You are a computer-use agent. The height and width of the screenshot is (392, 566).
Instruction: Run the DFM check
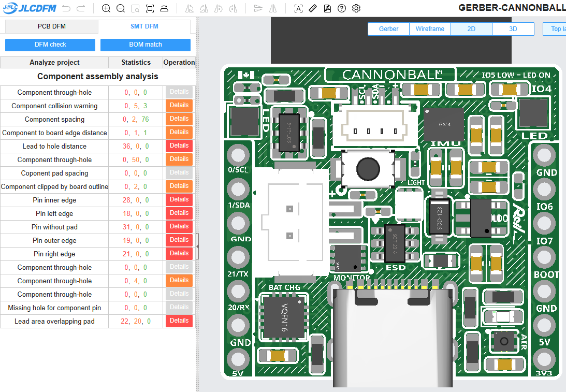click(x=50, y=45)
